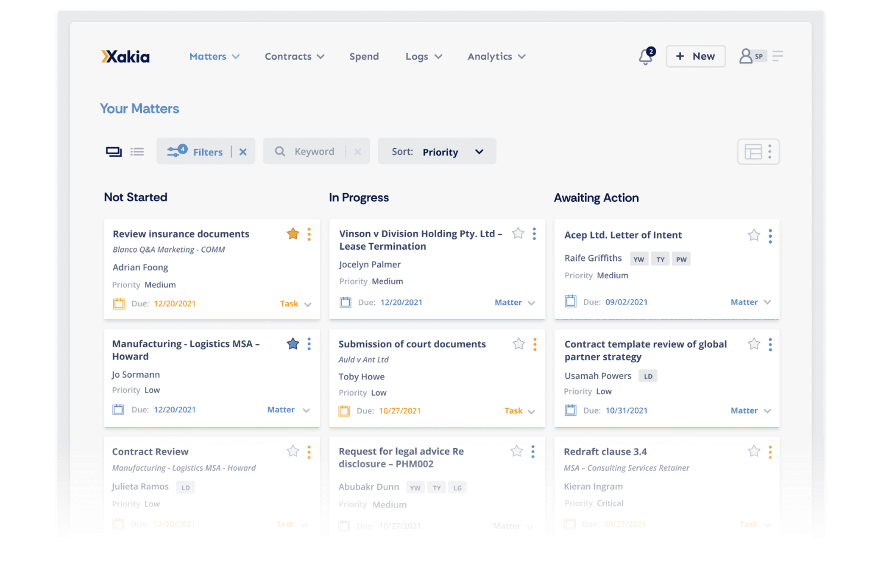This screenshot has height=588, width=882.
Task: Clear the applied filters
Action: (x=243, y=152)
